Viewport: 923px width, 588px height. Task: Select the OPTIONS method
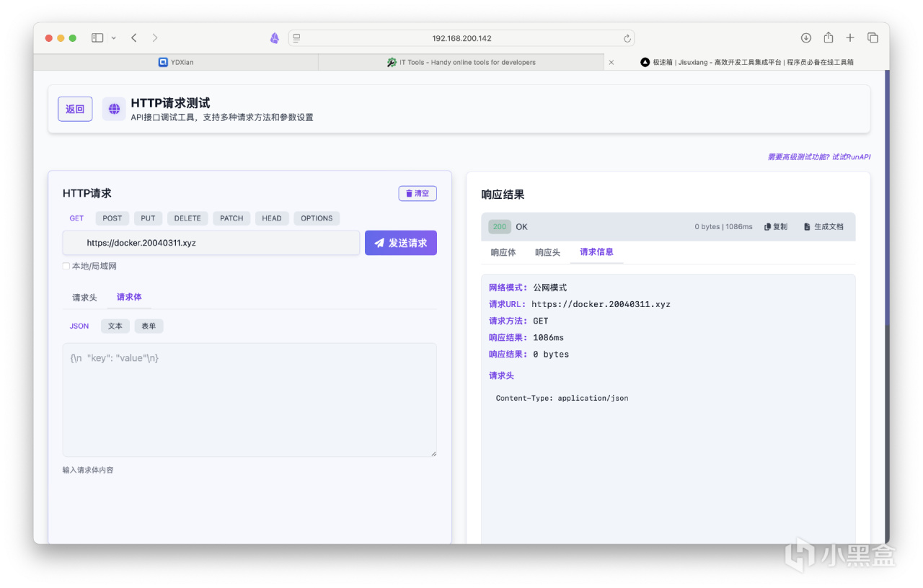pos(317,218)
